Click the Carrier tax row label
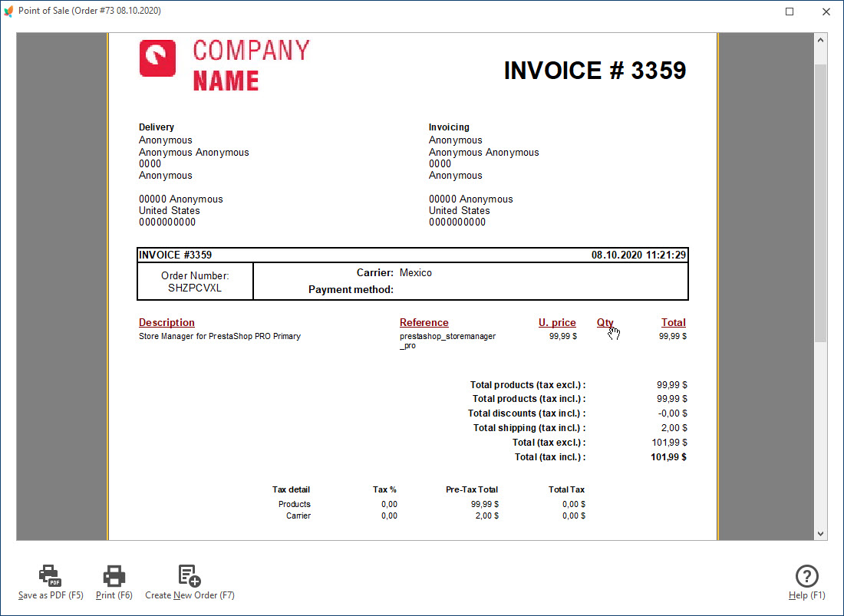844x616 pixels. (x=298, y=516)
